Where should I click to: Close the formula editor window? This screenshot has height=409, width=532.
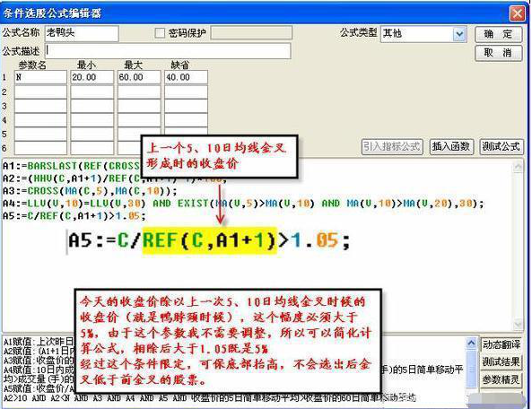coord(518,13)
